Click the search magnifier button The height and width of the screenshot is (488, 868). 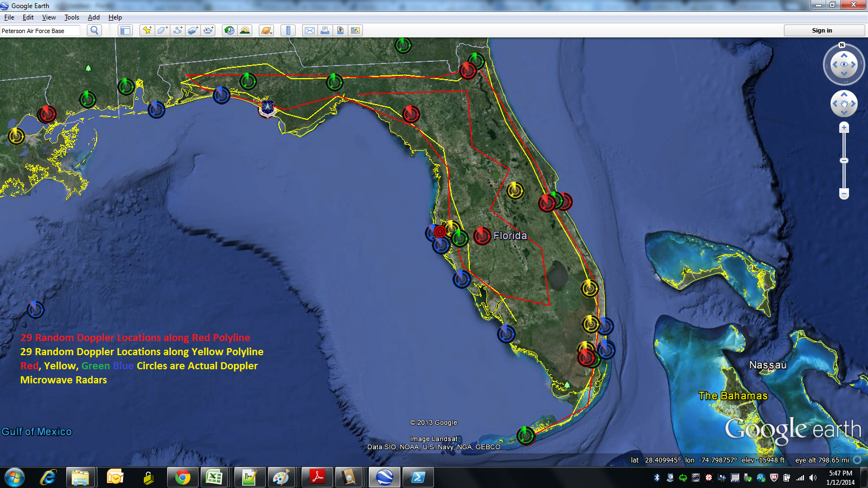point(94,30)
